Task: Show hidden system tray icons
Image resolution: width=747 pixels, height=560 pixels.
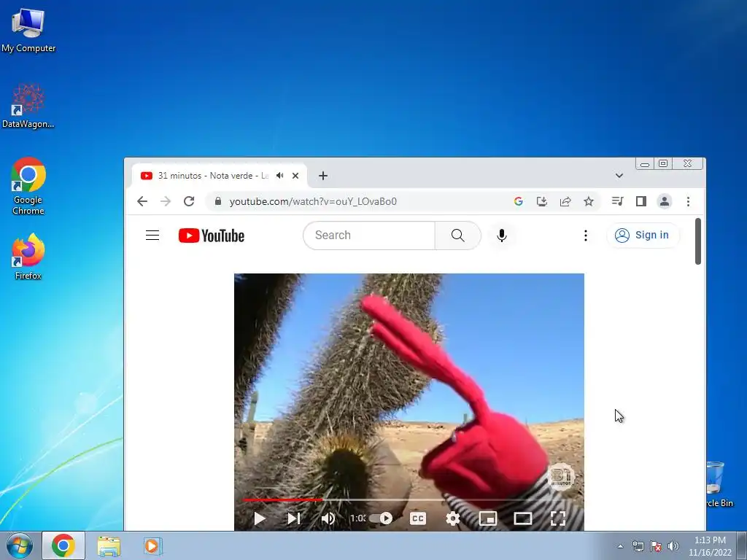Action: 620,546
